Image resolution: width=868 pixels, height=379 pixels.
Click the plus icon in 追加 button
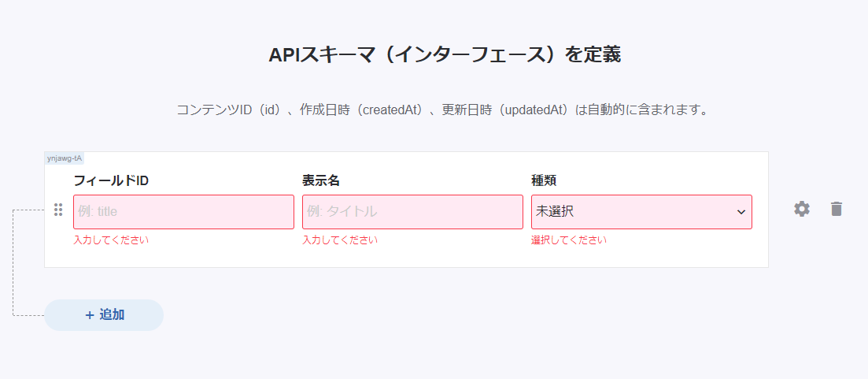[90, 315]
